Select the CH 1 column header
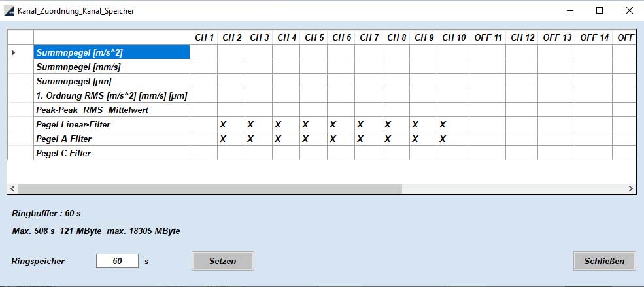 204,38
